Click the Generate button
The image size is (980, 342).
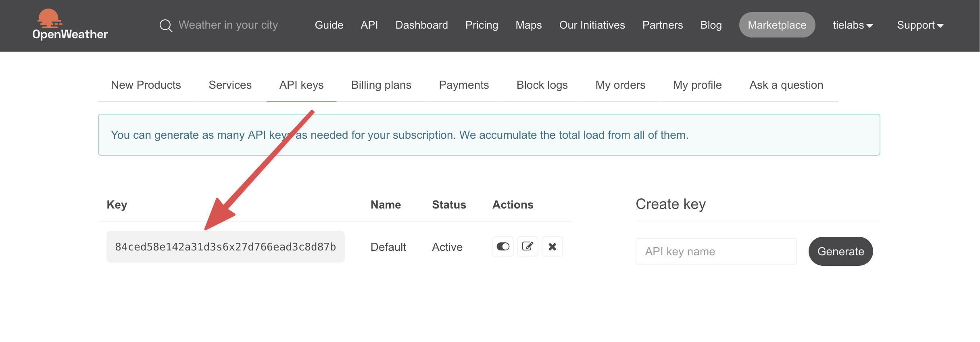pyautogui.click(x=840, y=251)
